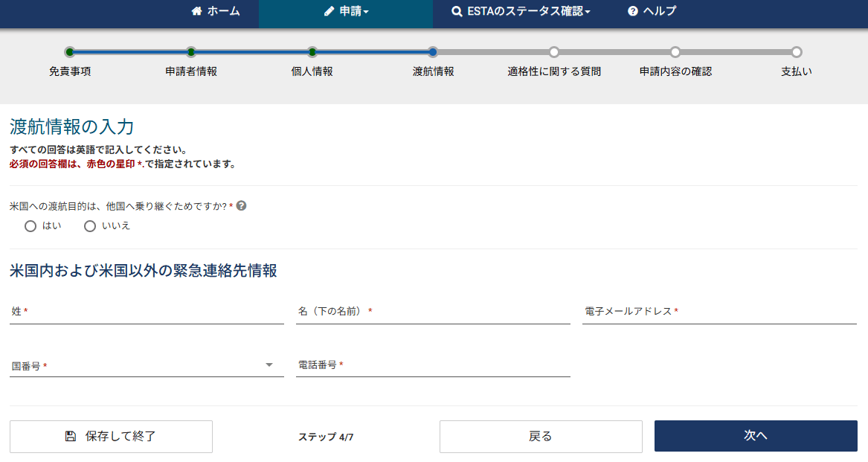
Task: Open the 申請 menu label
Action: click(350, 11)
